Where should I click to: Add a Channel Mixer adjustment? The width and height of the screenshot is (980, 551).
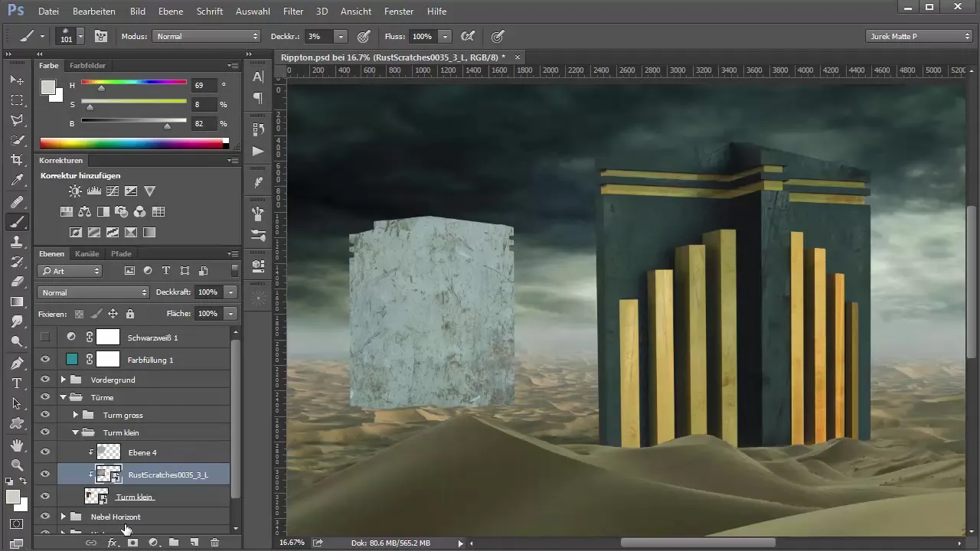pos(140,212)
